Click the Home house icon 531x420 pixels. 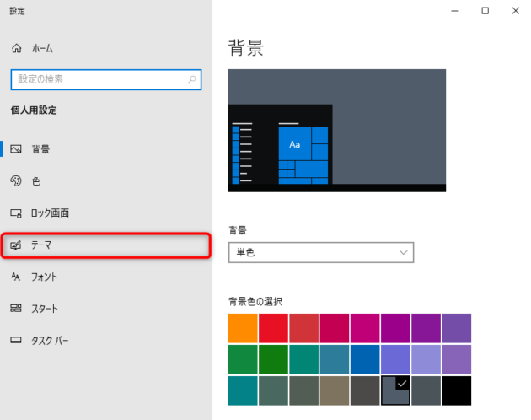pyautogui.click(x=17, y=48)
